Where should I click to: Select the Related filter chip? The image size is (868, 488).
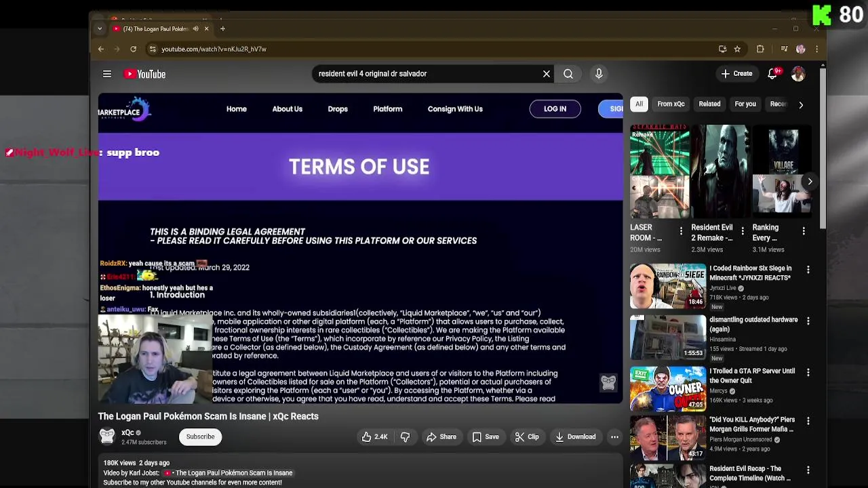point(709,104)
